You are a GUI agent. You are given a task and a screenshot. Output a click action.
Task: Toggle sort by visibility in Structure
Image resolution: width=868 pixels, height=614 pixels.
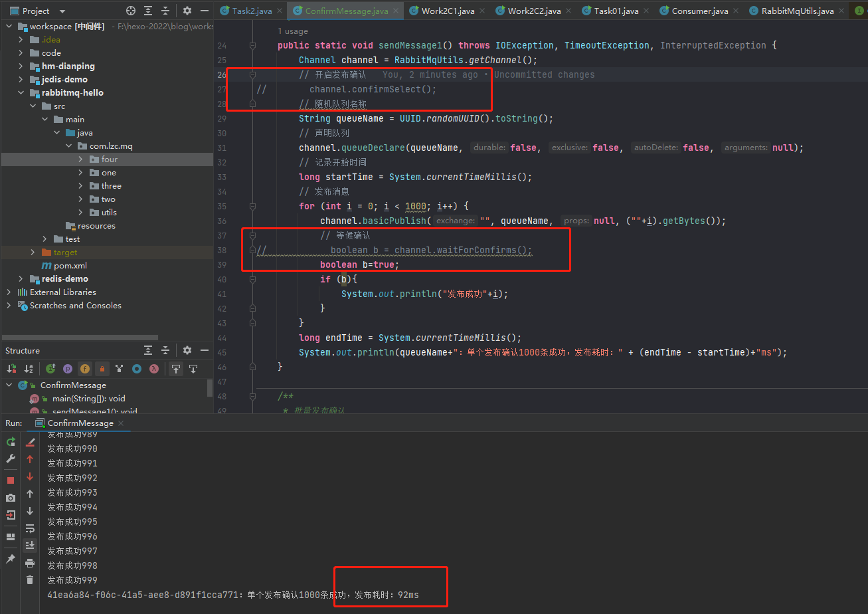[x=11, y=369]
